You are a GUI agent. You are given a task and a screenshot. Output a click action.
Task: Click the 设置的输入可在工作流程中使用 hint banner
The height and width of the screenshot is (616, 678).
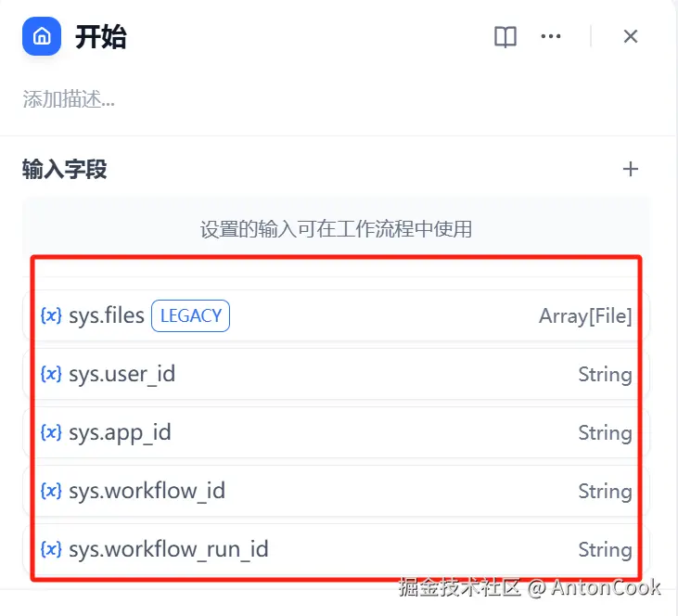[336, 228]
